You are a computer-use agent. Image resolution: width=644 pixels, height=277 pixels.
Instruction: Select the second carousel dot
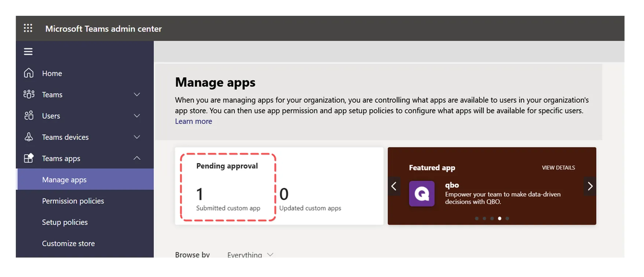[x=484, y=218]
